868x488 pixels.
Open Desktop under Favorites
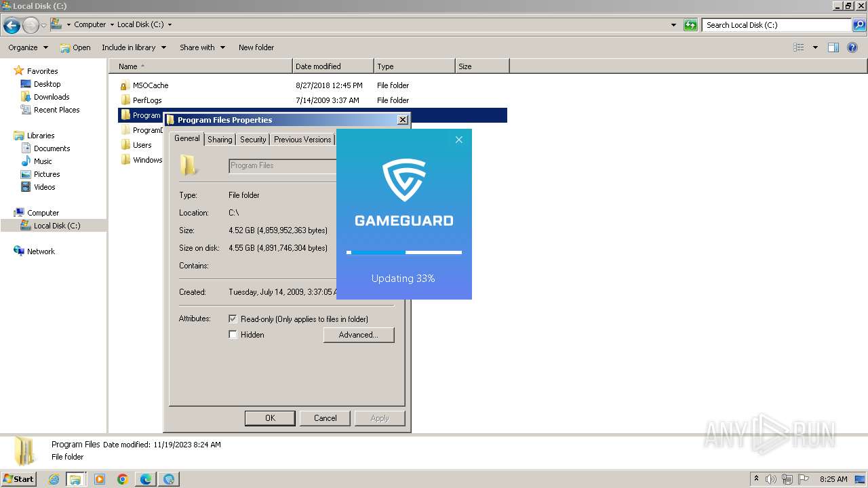click(x=41, y=84)
